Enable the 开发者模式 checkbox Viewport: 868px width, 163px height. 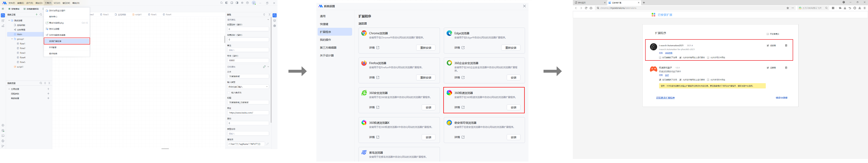click(x=768, y=34)
